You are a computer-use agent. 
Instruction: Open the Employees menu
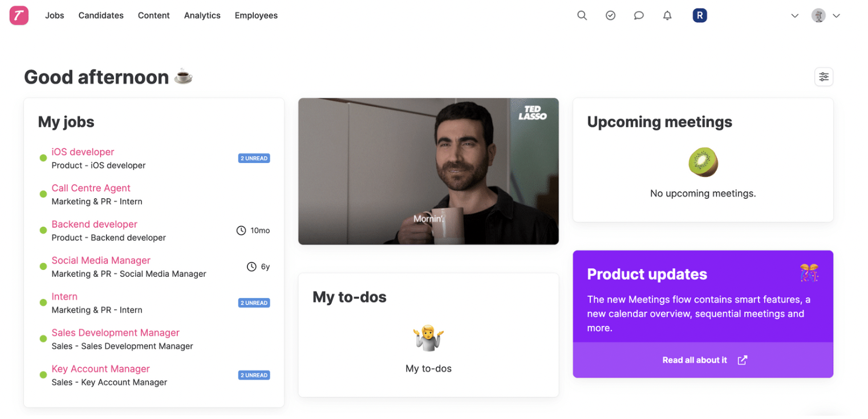256,15
